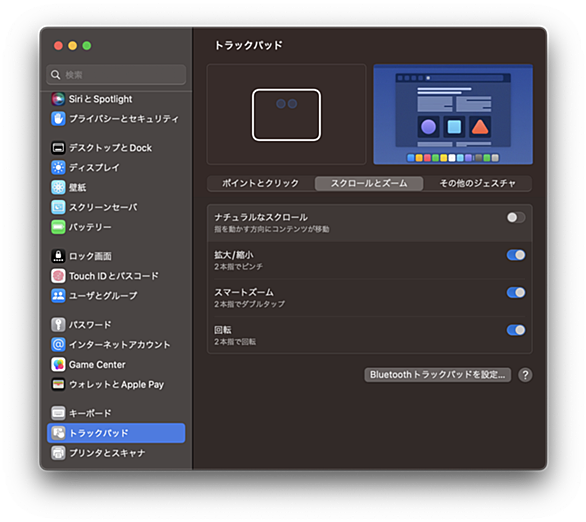This screenshot has height=522, width=586.
Task: Click the ウォレットと Apple Pay icon
Action: tap(58, 384)
